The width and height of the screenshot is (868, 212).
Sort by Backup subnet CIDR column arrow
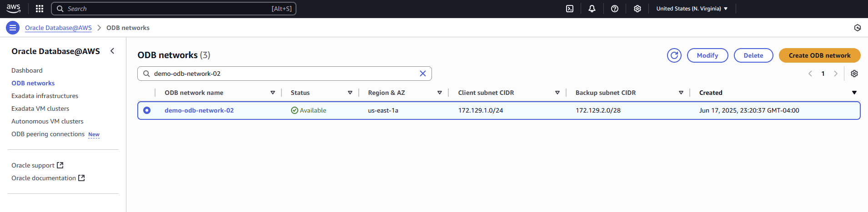(x=681, y=93)
